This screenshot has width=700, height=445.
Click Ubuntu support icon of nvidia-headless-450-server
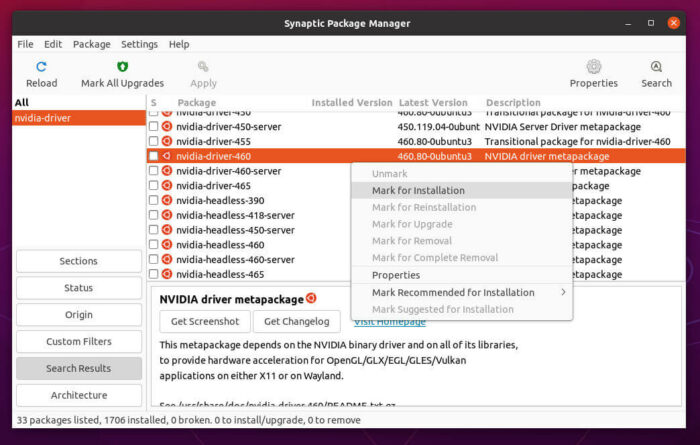coord(167,229)
